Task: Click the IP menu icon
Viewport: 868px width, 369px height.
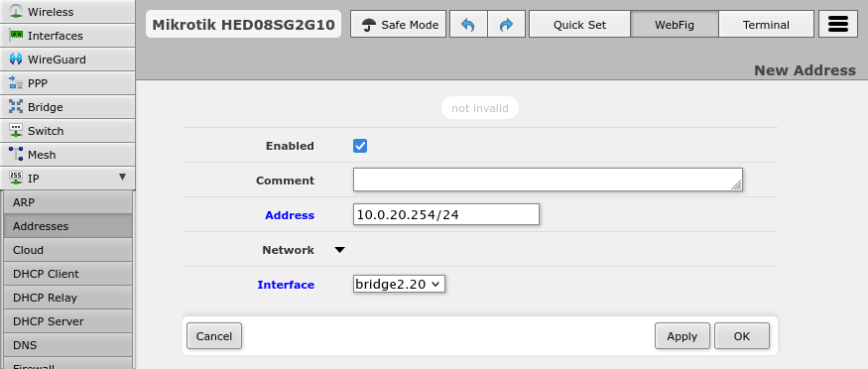Action: 16,179
